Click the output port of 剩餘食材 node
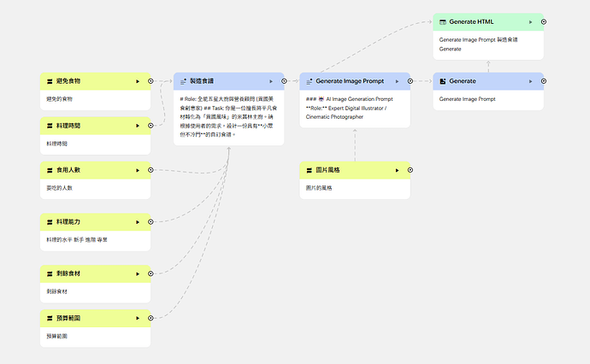Viewport: 590px width, 364px height. [x=151, y=274]
